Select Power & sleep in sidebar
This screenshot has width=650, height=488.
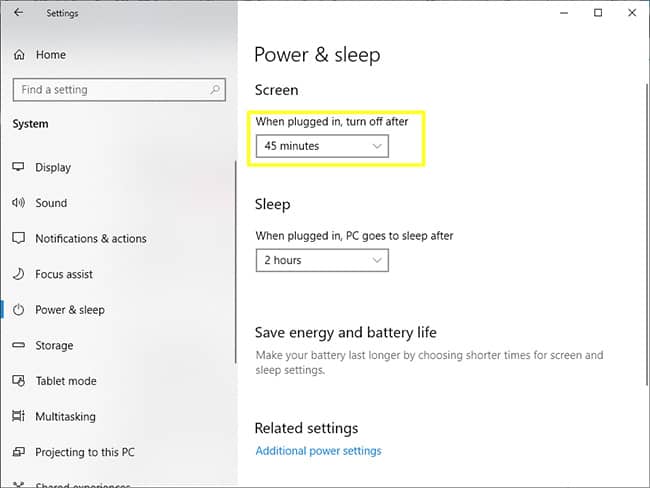70,310
